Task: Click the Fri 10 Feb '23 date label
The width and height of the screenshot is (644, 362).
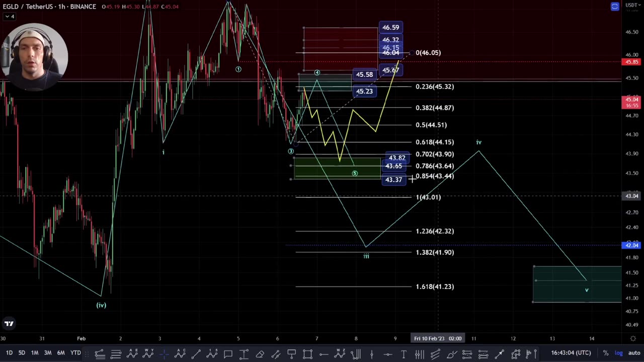Action: coord(438,338)
